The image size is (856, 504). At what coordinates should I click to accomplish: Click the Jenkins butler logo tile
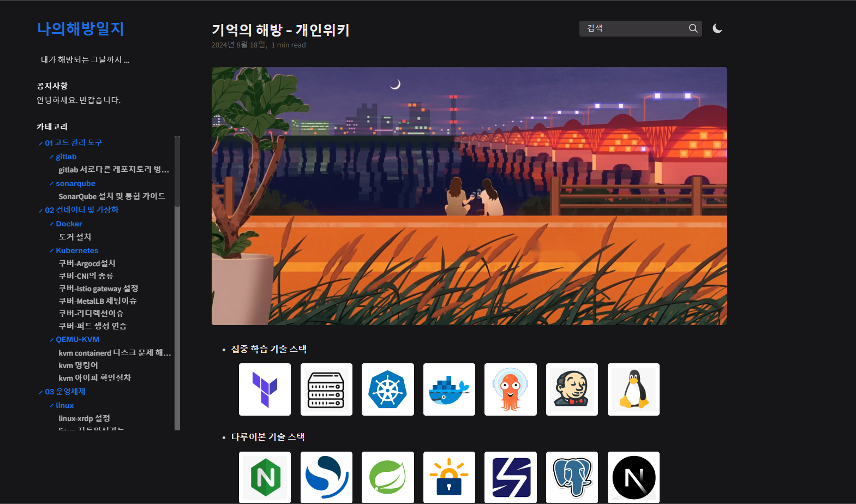click(x=572, y=389)
